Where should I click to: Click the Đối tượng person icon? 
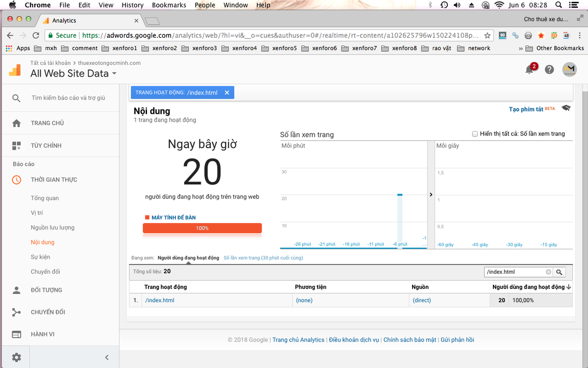16,290
